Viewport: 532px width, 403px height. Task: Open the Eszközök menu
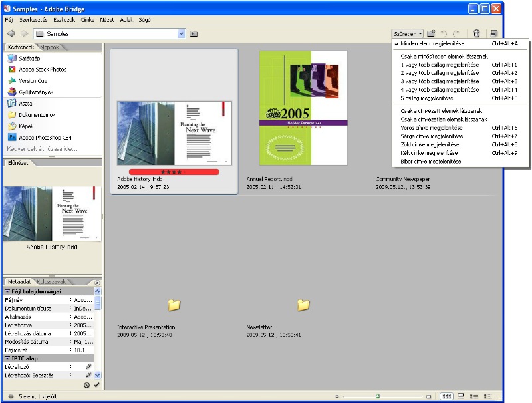pos(64,20)
